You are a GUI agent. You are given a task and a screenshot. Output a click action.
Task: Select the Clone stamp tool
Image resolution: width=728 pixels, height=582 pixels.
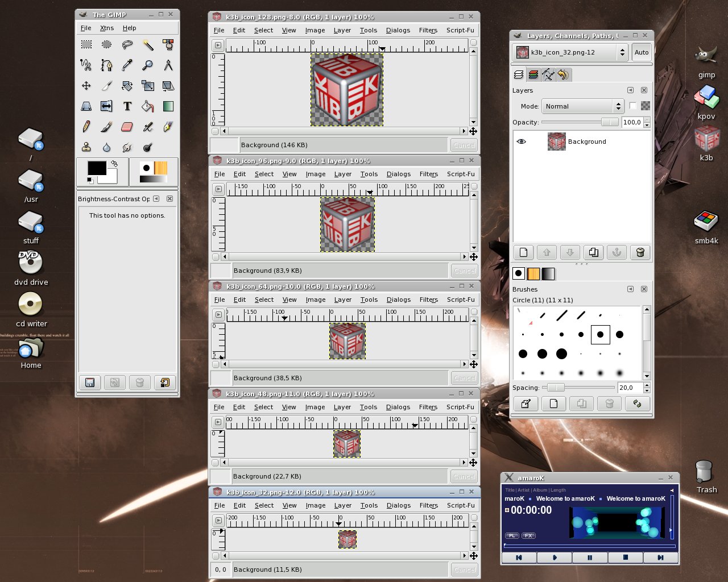[x=86, y=147]
